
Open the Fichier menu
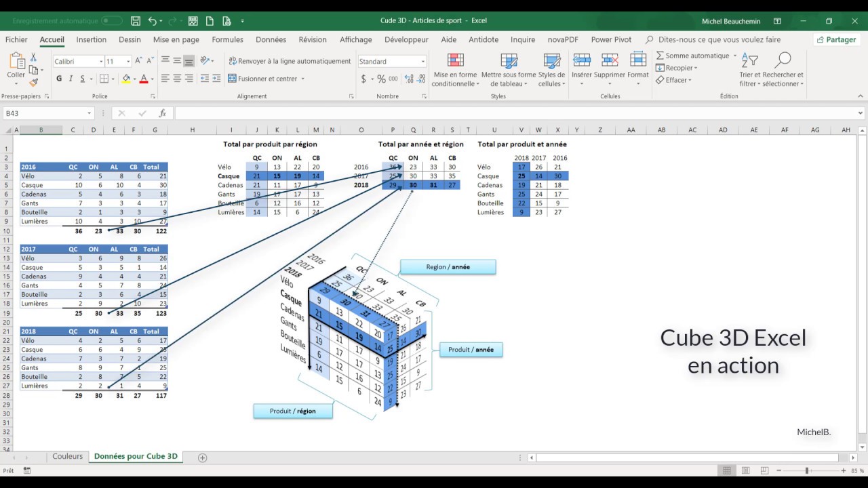(x=16, y=39)
